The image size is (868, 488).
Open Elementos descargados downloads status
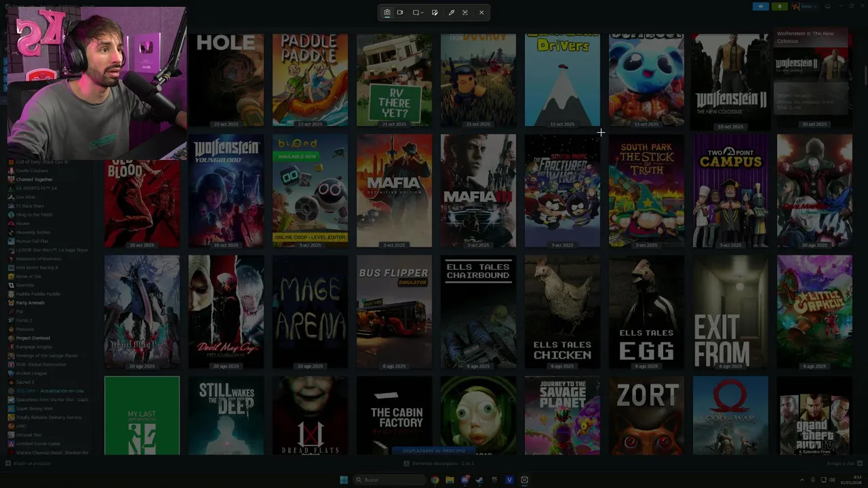[439, 464]
